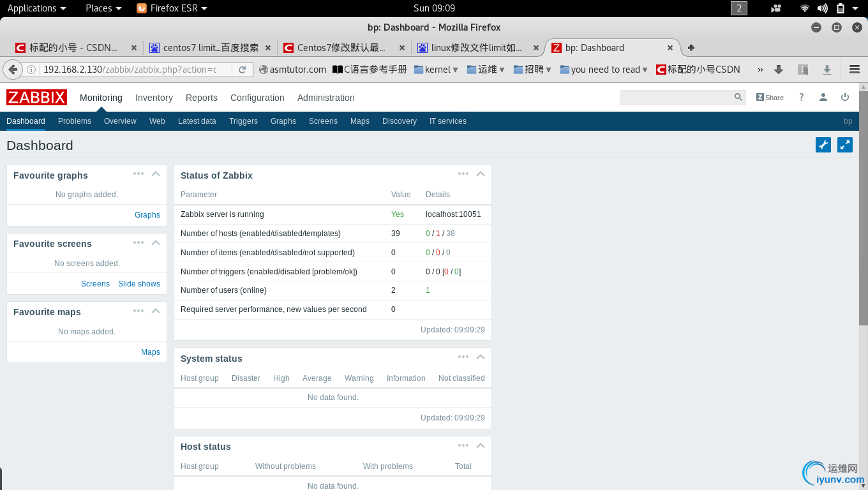Open the site information icon in address bar
Screen dimensions: 868x490
[x=31, y=70]
